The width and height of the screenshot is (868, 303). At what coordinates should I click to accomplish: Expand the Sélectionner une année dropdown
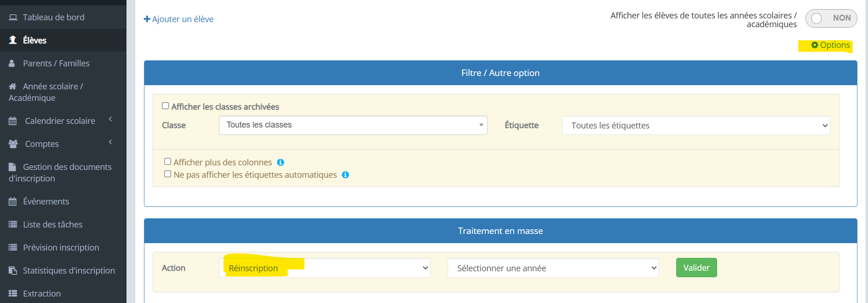(x=553, y=268)
